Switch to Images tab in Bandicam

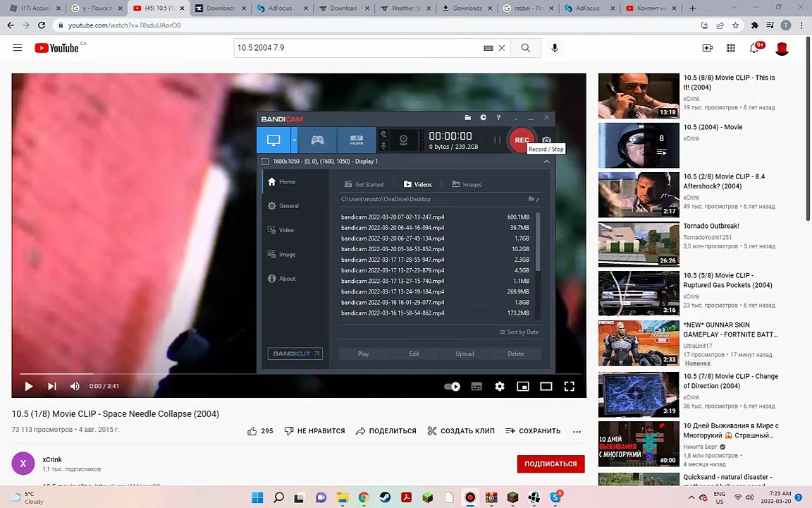(x=467, y=185)
